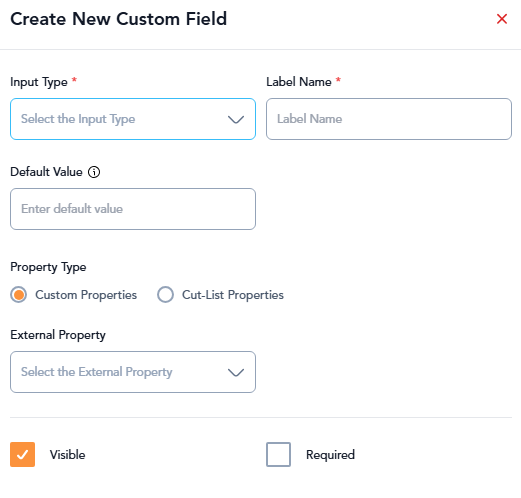
Task: Click the Default Value info icon
Action: [94, 172]
